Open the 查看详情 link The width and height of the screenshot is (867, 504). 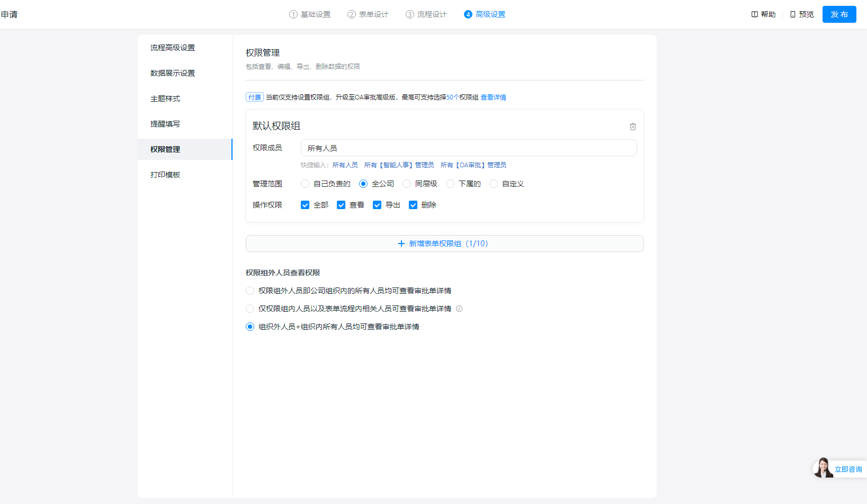click(493, 97)
